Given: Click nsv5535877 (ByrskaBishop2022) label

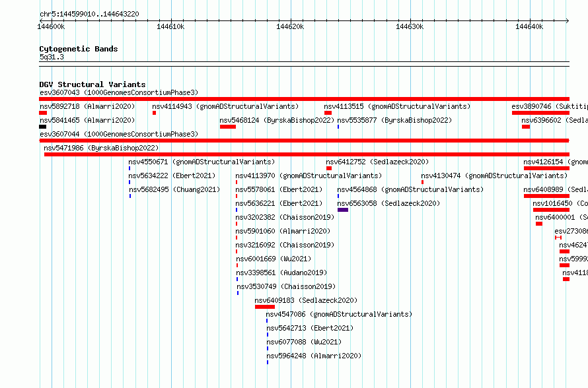Looking at the screenshot, I should [394, 120].
